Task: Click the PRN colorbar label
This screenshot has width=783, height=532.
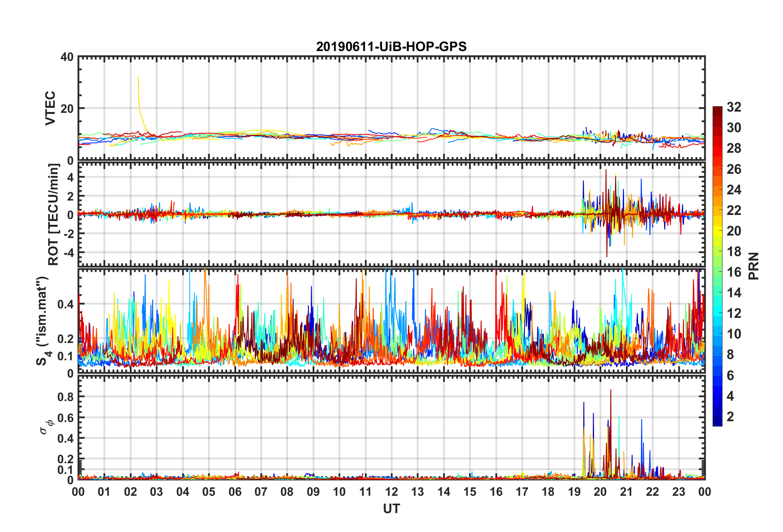Action: (x=754, y=266)
